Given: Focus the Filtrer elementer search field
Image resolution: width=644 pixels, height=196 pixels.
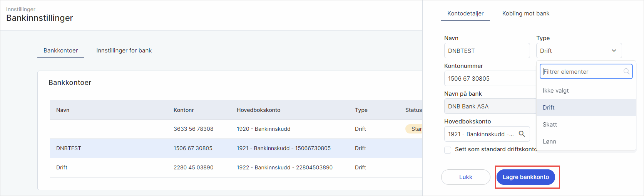Looking at the screenshot, I should pos(581,72).
